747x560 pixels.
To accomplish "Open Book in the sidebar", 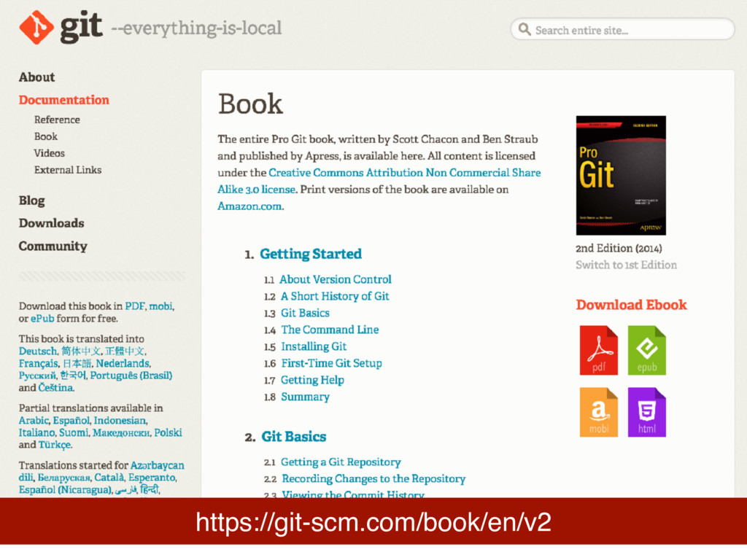I will click(x=46, y=136).
